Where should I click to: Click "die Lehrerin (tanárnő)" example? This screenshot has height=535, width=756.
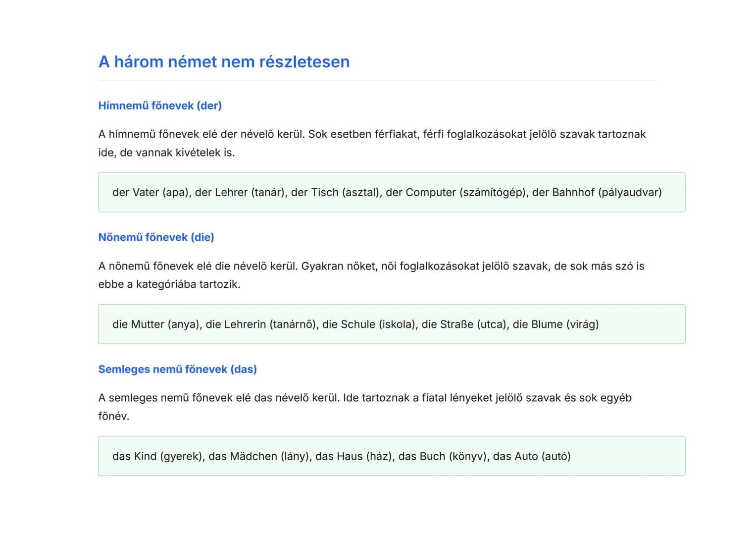point(261,324)
